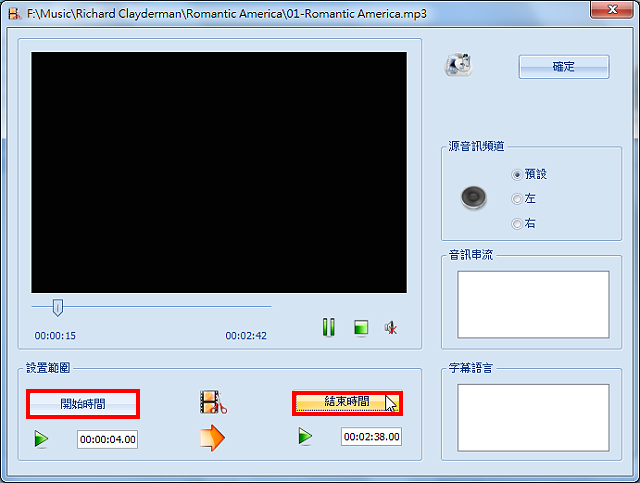Edit the start time field 00:00:04.00
640x483 pixels.
click(107, 439)
